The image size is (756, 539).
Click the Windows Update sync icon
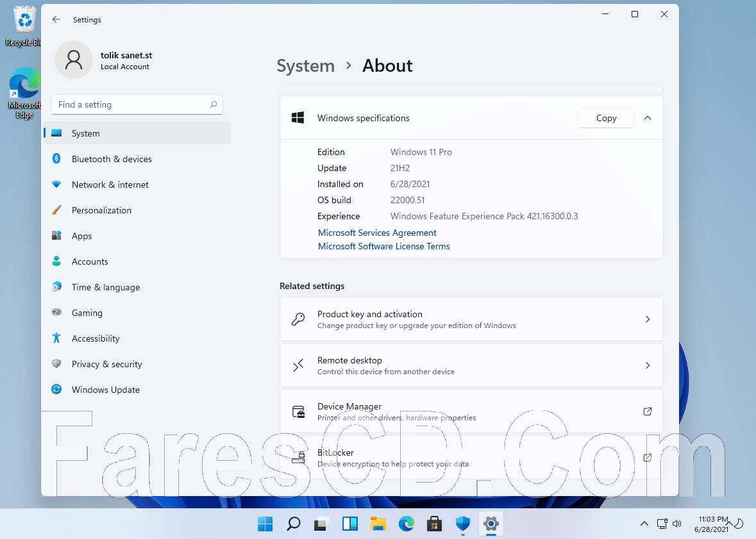pyautogui.click(x=56, y=389)
